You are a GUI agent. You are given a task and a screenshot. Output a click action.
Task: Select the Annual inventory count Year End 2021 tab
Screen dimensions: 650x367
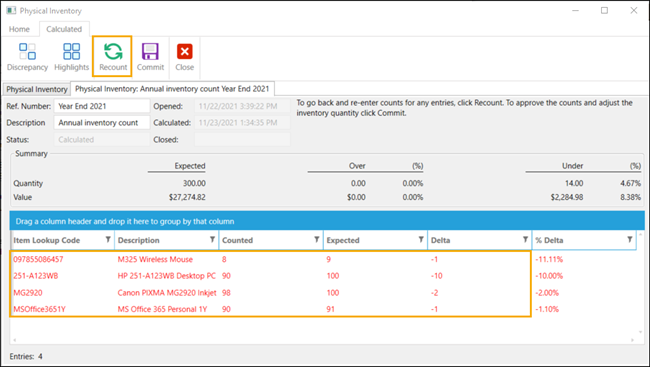[172, 89]
